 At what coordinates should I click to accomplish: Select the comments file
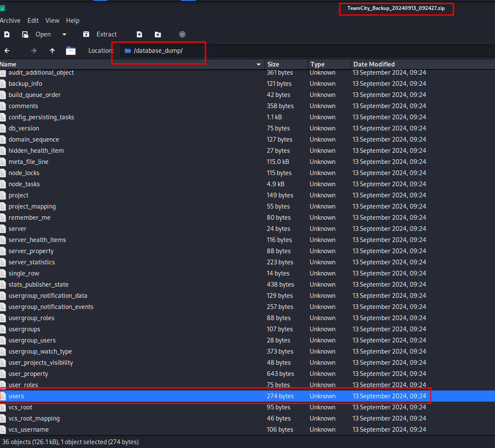(247, 106)
